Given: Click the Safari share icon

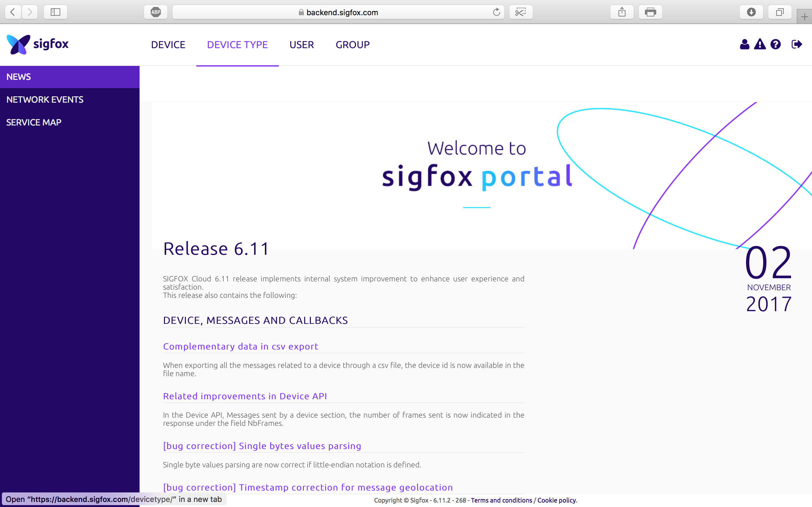Looking at the screenshot, I should (622, 12).
